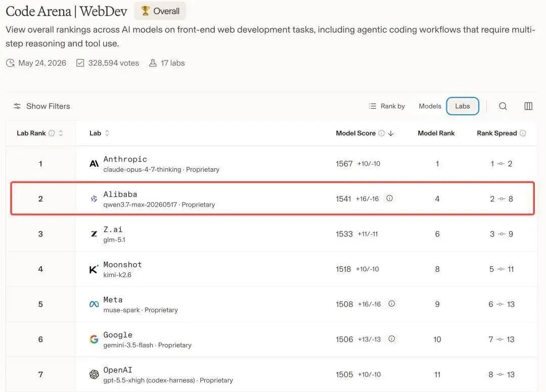Click claude-opus-4-7-thinking model name
This screenshot has height=392, width=546.
coord(142,169)
